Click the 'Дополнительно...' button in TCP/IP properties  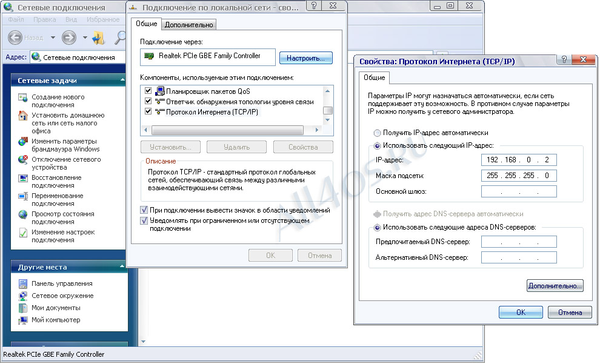point(555,286)
